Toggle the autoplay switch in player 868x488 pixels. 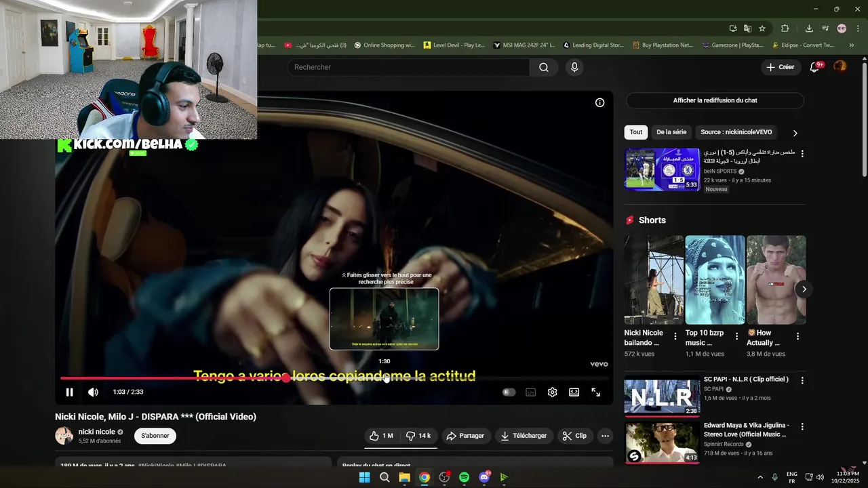[x=509, y=392]
